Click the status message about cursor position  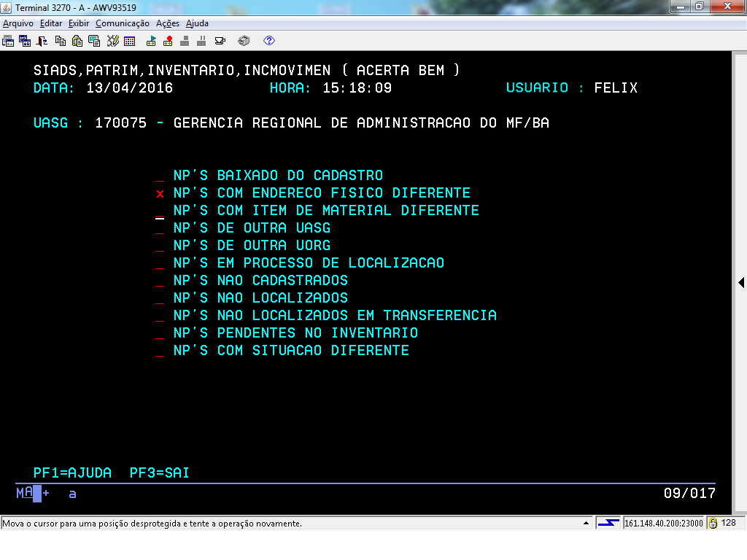click(x=152, y=524)
